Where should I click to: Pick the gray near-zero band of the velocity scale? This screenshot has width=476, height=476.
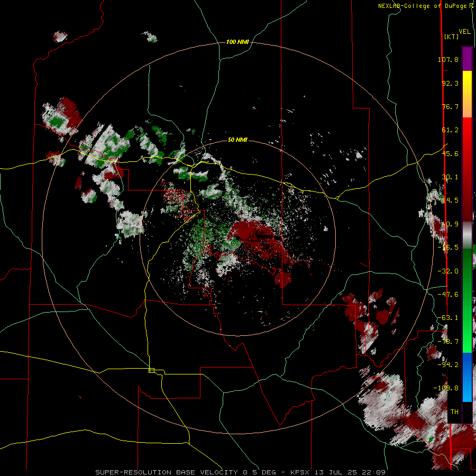coord(467,235)
